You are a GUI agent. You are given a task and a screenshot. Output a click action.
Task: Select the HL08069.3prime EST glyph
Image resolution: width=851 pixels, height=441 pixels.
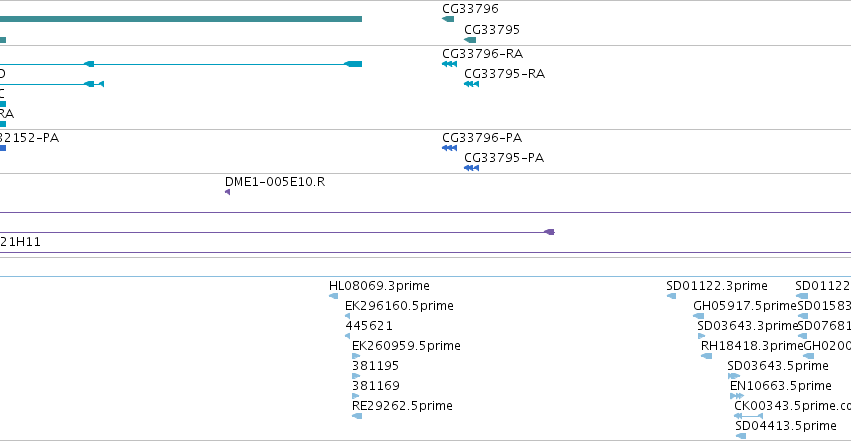[334, 296]
